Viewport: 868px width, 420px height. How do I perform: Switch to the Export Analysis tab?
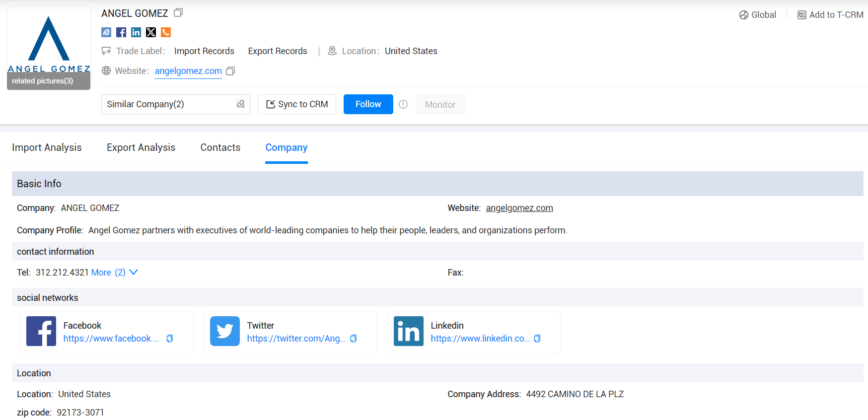click(141, 147)
